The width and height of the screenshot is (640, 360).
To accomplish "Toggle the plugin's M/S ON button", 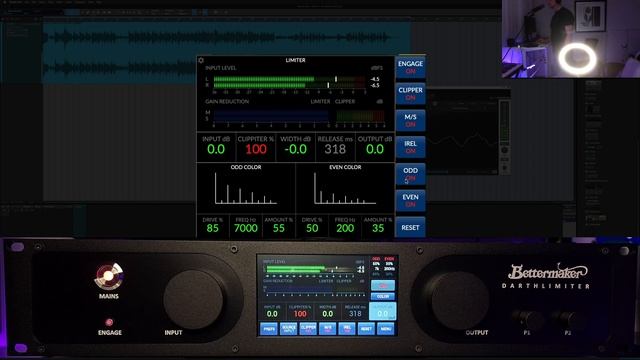I will click(x=410, y=120).
